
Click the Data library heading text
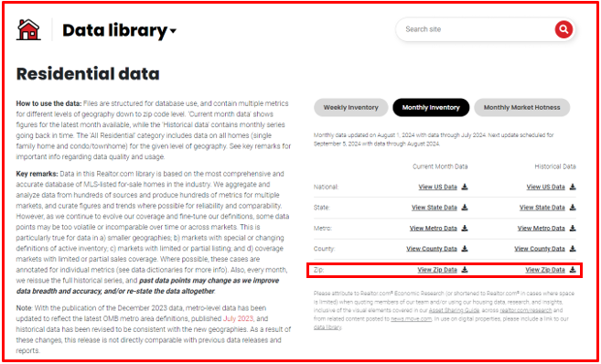pyautogui.click(x=114, y=30)
